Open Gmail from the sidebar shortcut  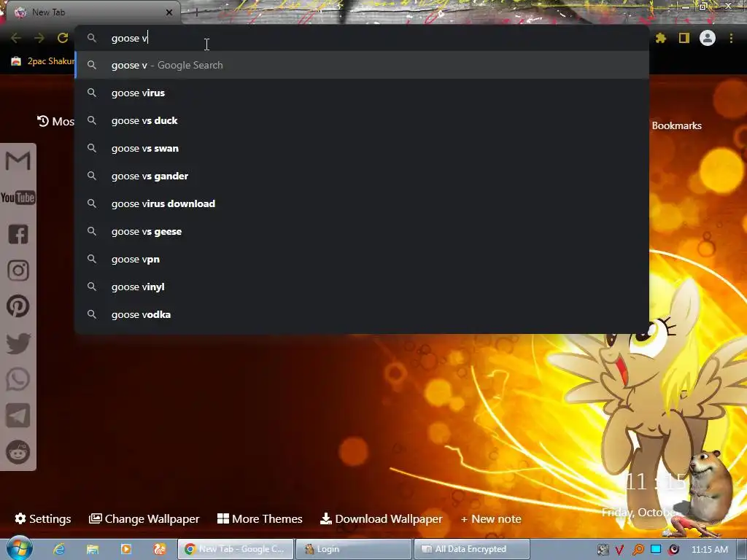[18, 161]
